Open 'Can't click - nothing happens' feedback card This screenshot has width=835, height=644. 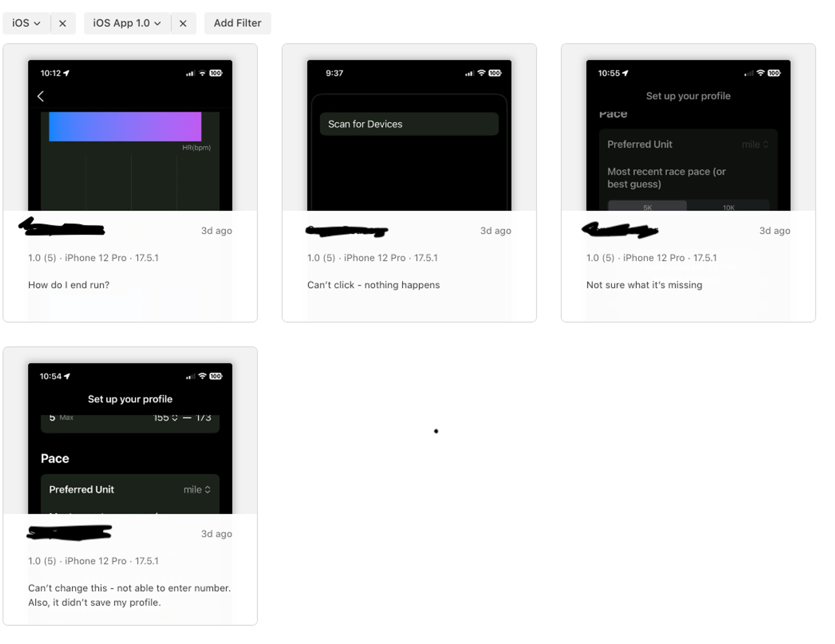pyautogui.click(x=373, y=285)
